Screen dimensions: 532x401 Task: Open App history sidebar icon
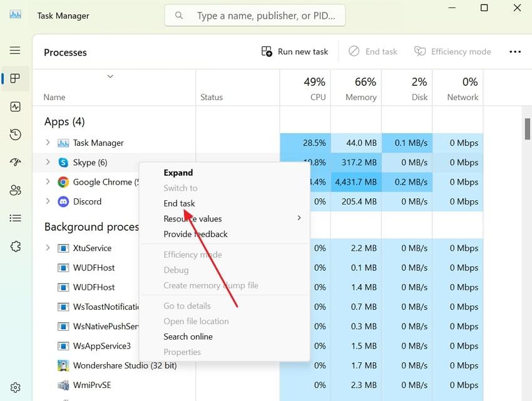[x=15, y=135]
